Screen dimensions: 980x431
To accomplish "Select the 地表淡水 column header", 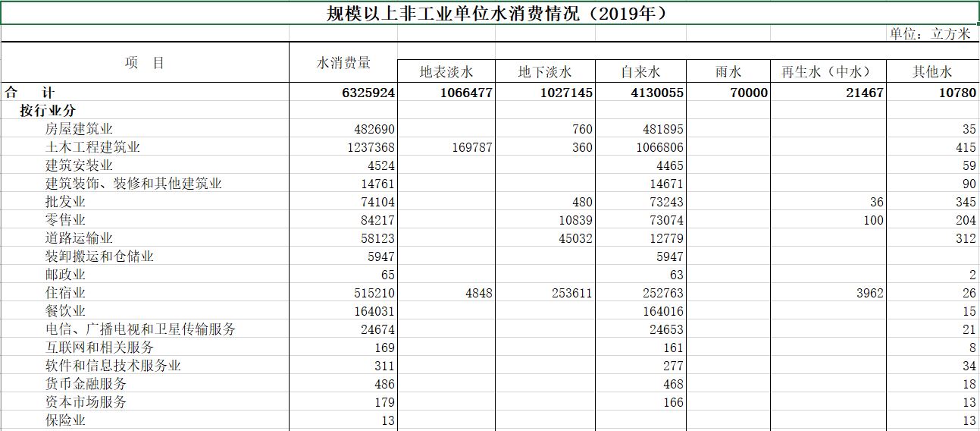I will [x=446, y=72].
